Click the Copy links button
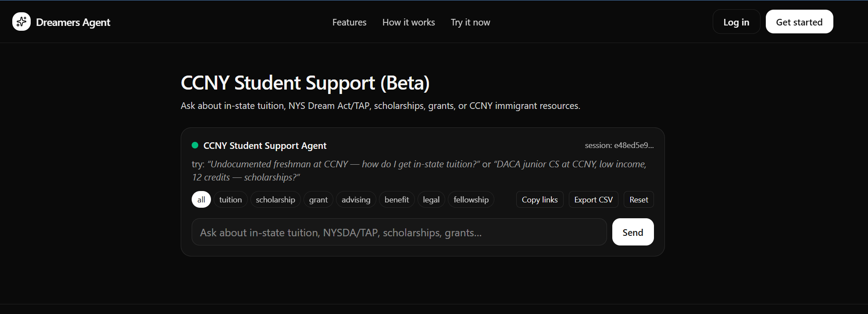Screen dimensions: 868x314 pyautogui.click(x=539, y=199)
